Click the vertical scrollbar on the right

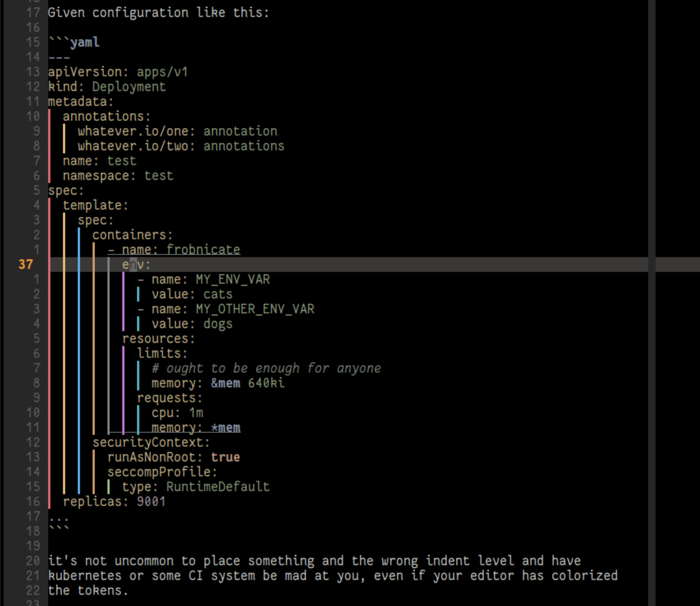[x=652, y=303]
